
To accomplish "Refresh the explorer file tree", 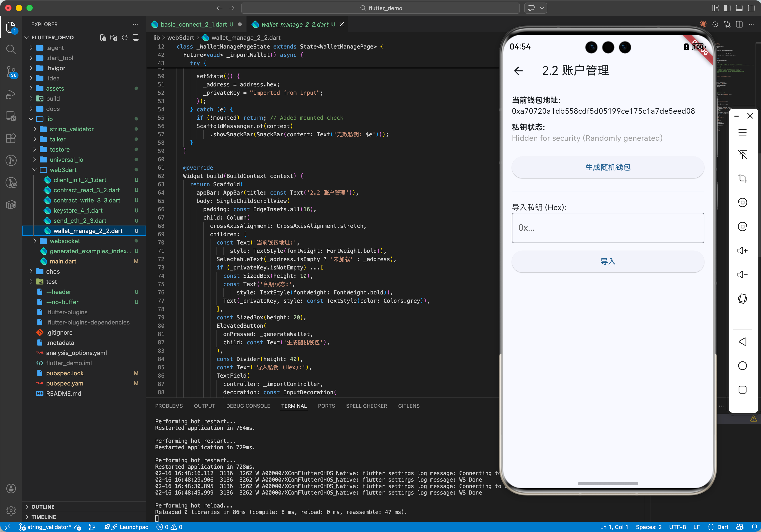I will [x=125, y=37].
